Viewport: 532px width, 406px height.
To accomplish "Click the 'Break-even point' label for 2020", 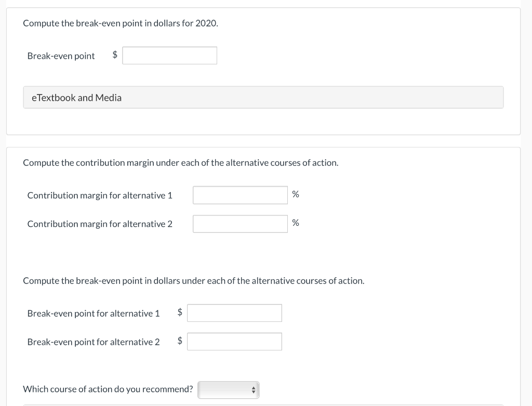I will click(x=61, y=56).
